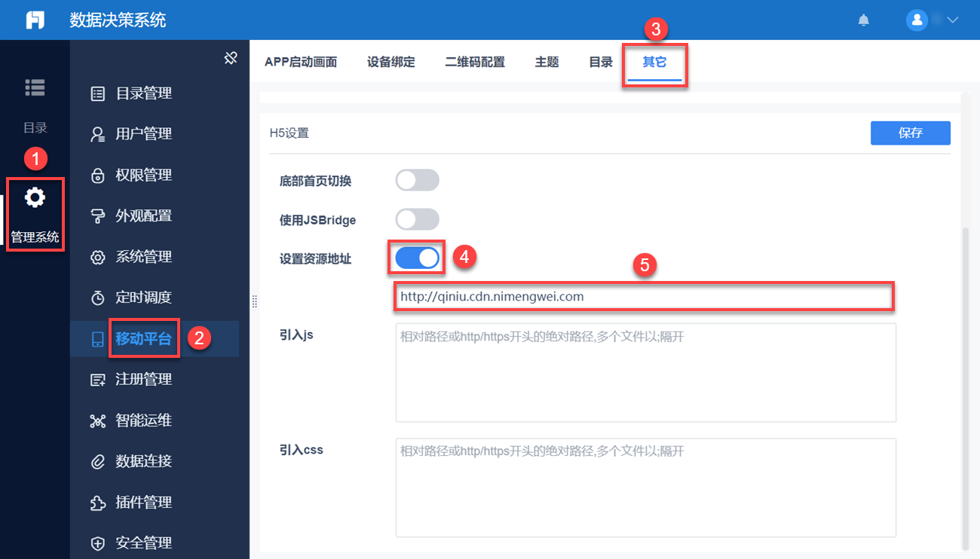The image size is (980, 559).
Task: Click the FineReport logo icon
Action: coord(35,20)
